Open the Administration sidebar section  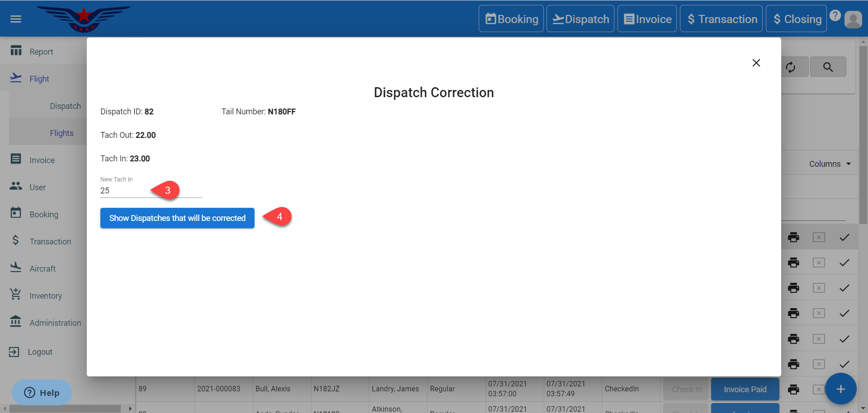(55, 323)
